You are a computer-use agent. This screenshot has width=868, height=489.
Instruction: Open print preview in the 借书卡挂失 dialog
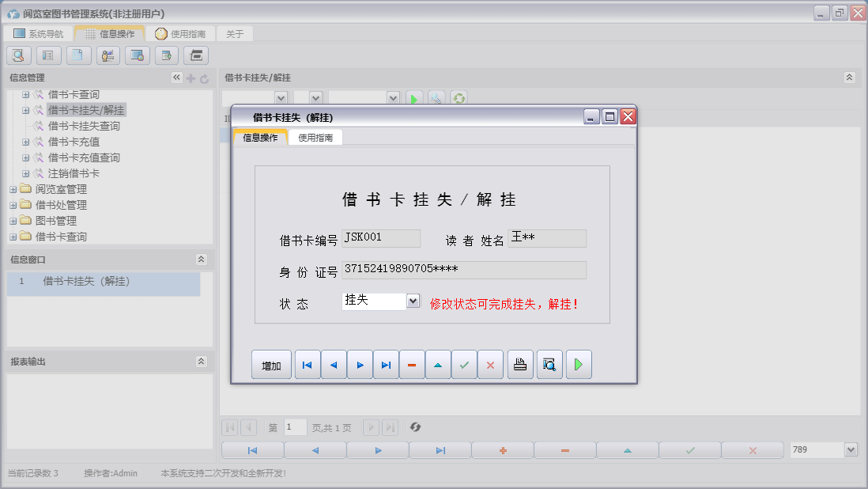pos(549,364)
